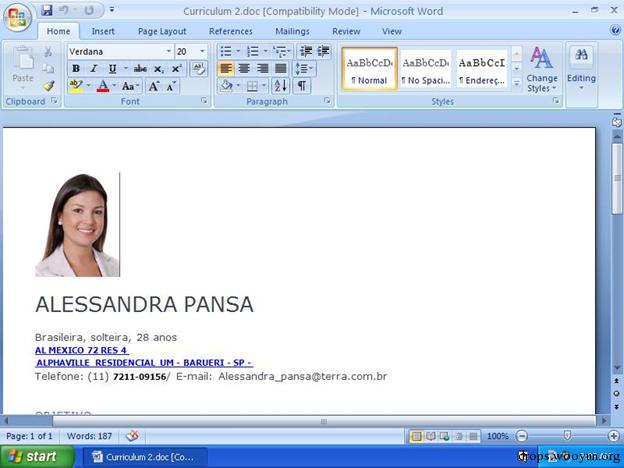Apply Bold formatting
624x468 pixels.
(x=76, y=69)
